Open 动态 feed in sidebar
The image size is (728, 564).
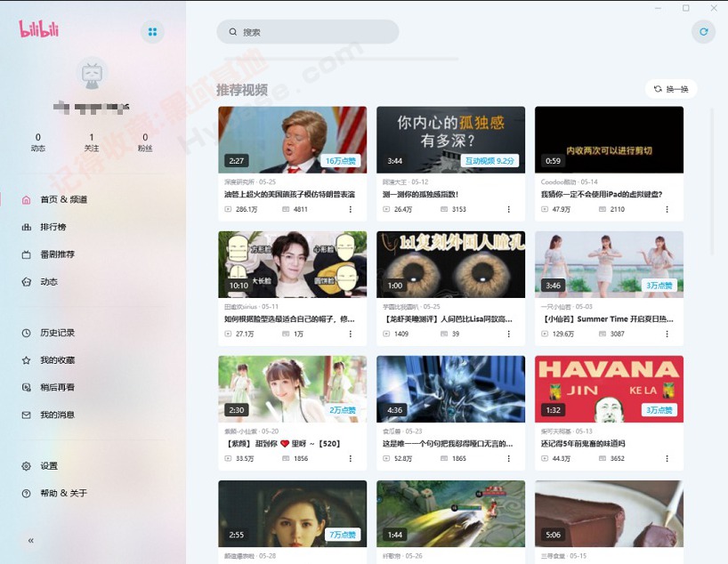40,282
